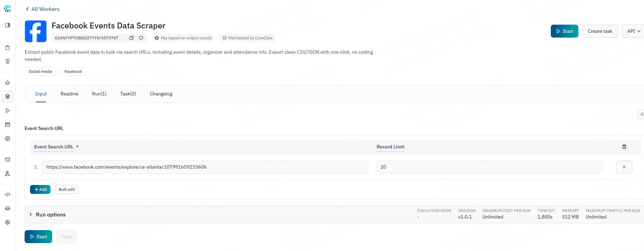Favorite this worker with the heart icon

[141, 38]
